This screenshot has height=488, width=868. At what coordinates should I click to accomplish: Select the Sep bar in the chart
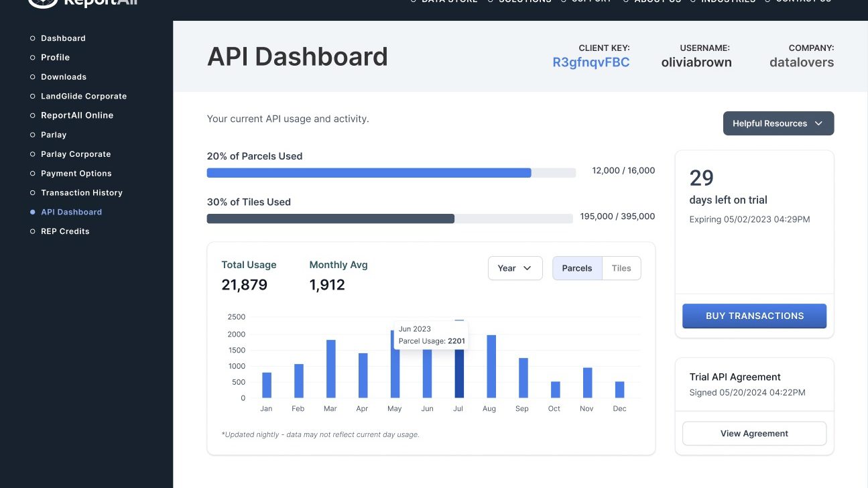523,377
